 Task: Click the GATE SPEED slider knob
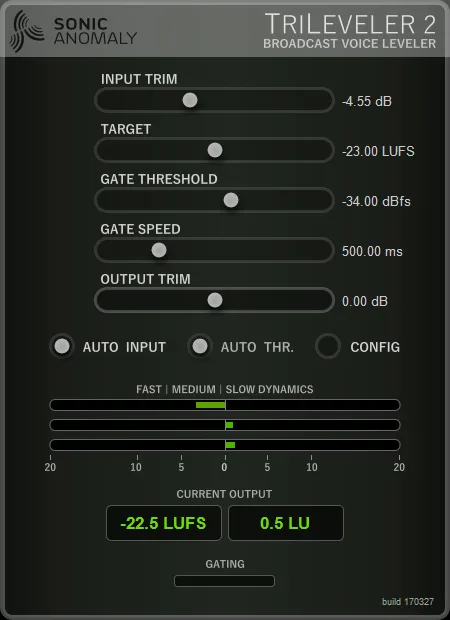tap(159, 250)
